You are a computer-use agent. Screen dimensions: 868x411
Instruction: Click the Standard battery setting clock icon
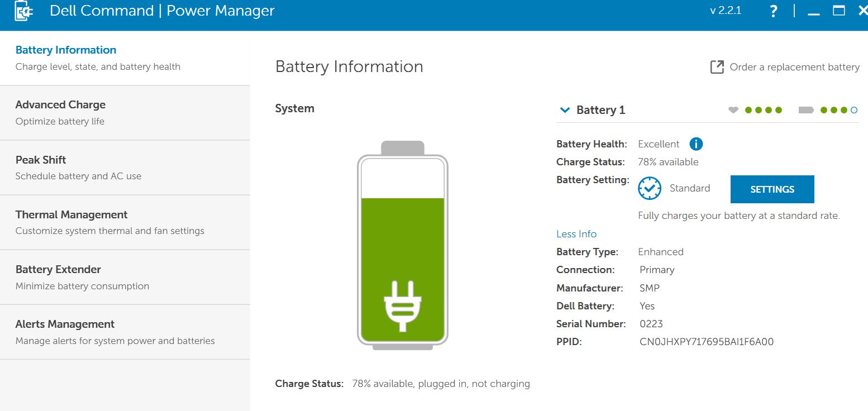(x=650, y=189)
